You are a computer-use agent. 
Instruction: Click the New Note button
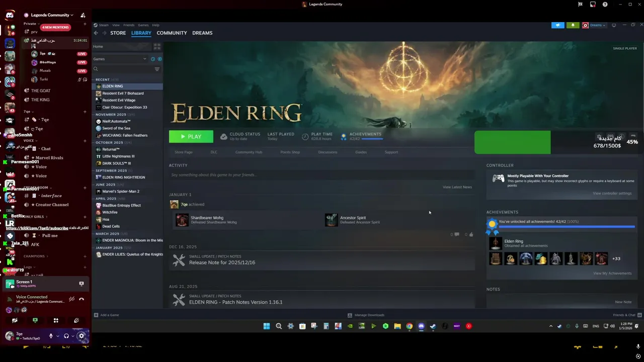point(623,302)
